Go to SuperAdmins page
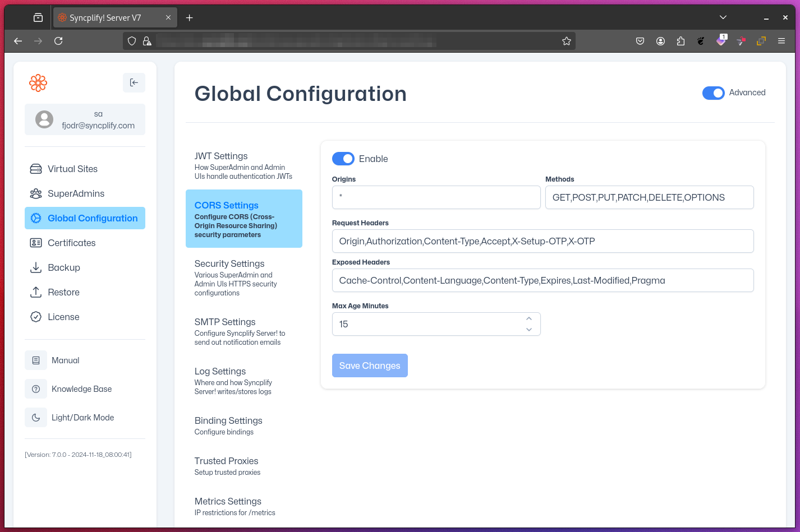 (85, 193)
